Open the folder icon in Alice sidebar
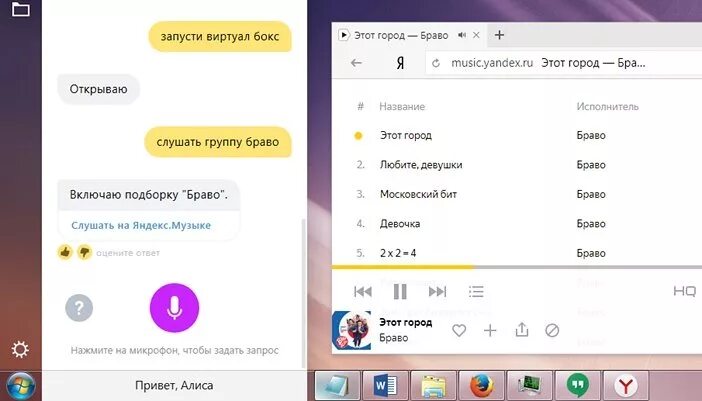The height and width of the screenshot is (401, 702). pos(21,9)
